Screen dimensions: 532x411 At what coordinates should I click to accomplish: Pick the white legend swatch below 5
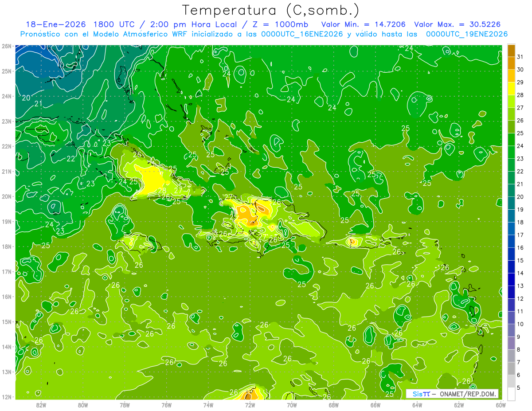[x=511, y=394]
